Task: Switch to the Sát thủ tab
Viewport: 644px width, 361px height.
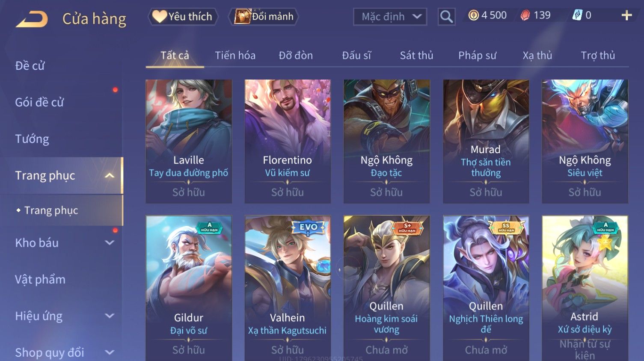Action: click(x=416, y=56)
